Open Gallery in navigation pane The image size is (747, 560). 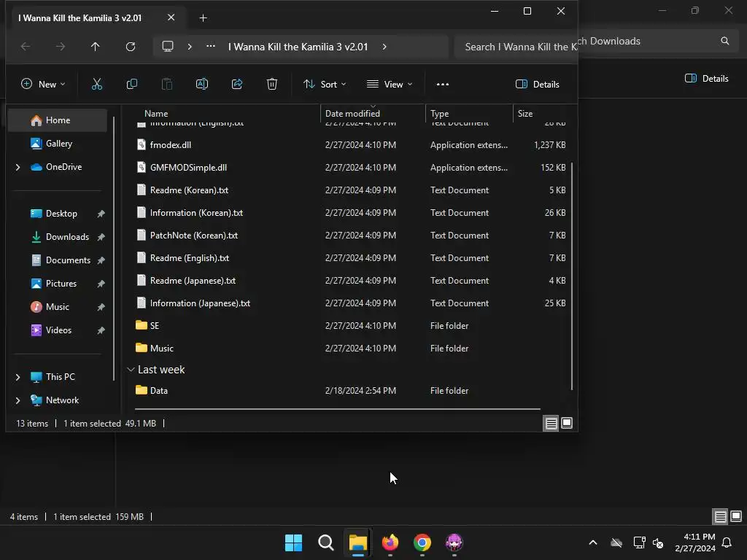click(x=57, y=144)
